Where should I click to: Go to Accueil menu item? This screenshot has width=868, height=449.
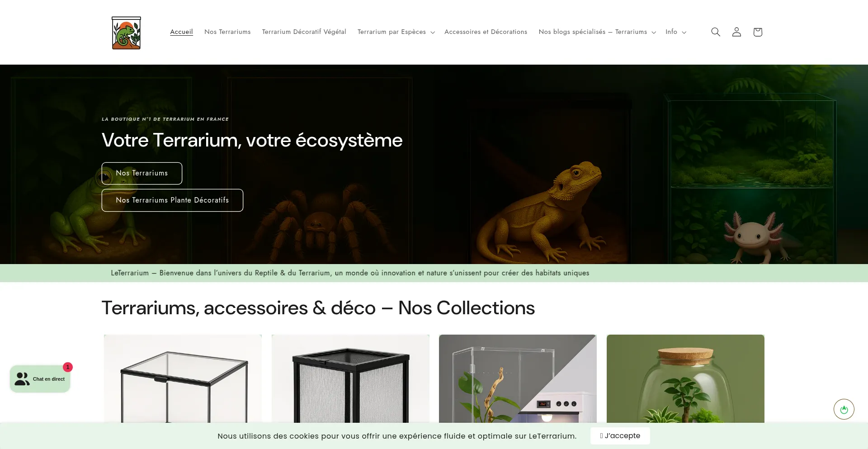coord(181,32)
